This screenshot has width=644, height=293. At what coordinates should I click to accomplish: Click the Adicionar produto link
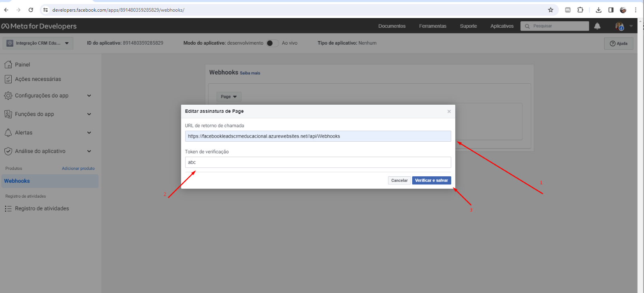[x=78, y=169]
